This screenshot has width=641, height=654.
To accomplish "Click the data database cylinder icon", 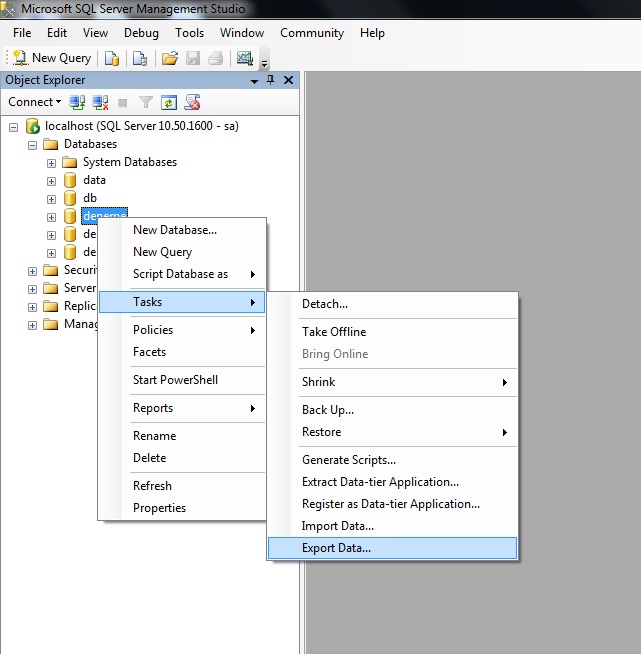I will click(70, 180).
